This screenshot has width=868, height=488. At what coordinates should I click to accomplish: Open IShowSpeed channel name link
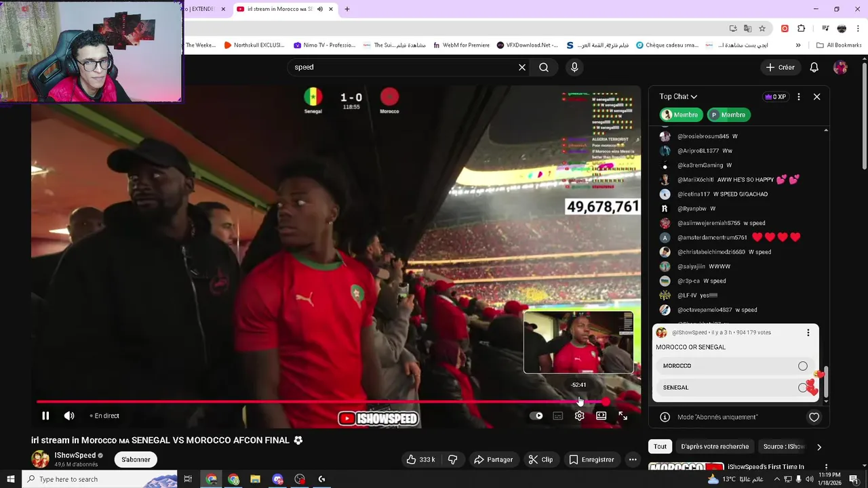75,455
